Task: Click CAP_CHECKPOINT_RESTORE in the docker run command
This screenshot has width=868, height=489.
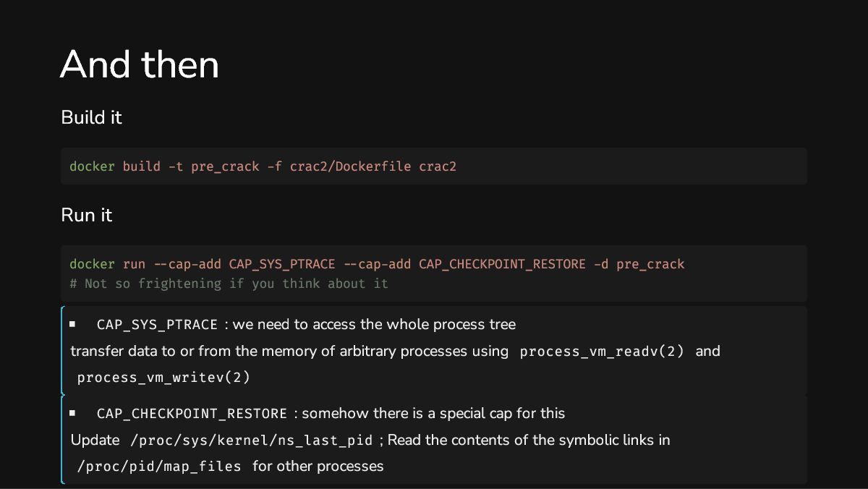Action: [502, 264]
